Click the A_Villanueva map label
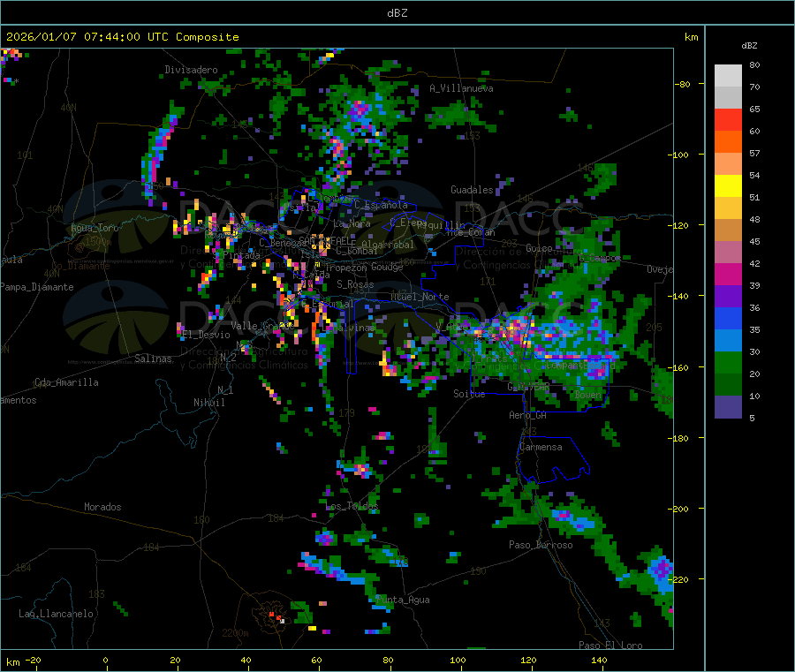Screen dimensions: 795x672 coord(461,88)
